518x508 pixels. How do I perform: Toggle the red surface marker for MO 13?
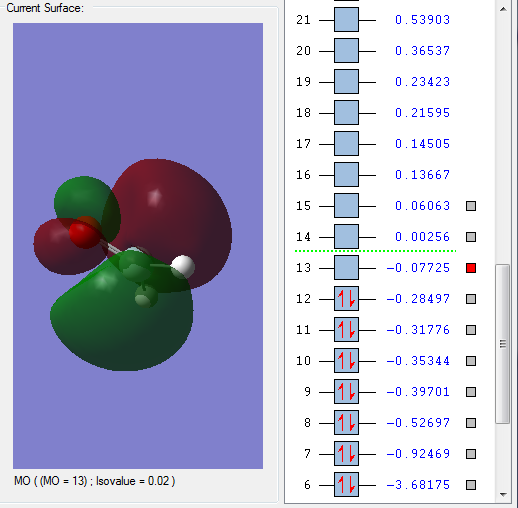(471, 268)
